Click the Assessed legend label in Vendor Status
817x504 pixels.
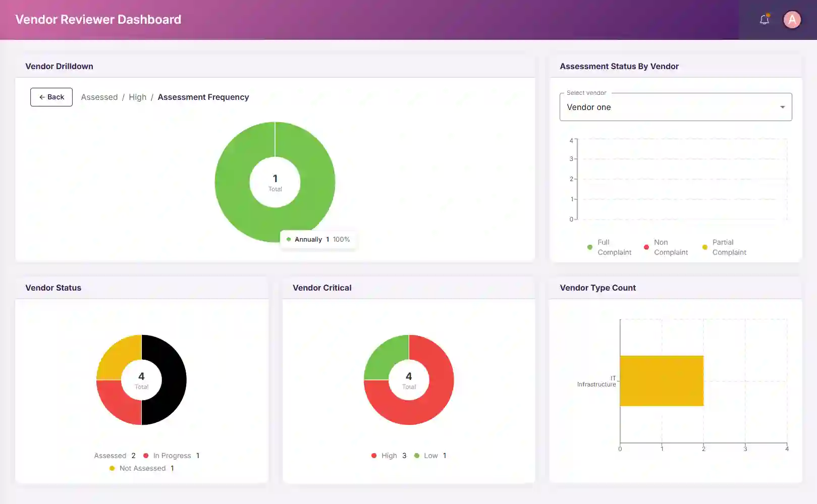[x=110, y=456]
